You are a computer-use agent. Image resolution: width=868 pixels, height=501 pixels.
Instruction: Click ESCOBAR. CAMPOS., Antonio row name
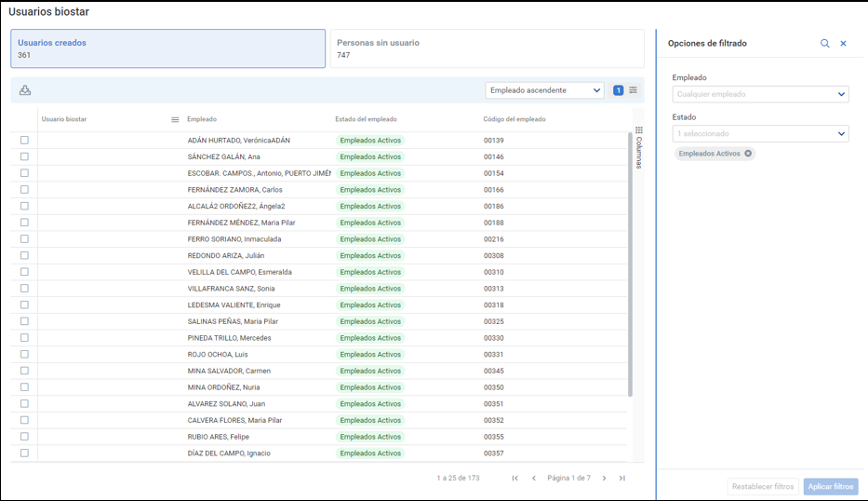259,173
